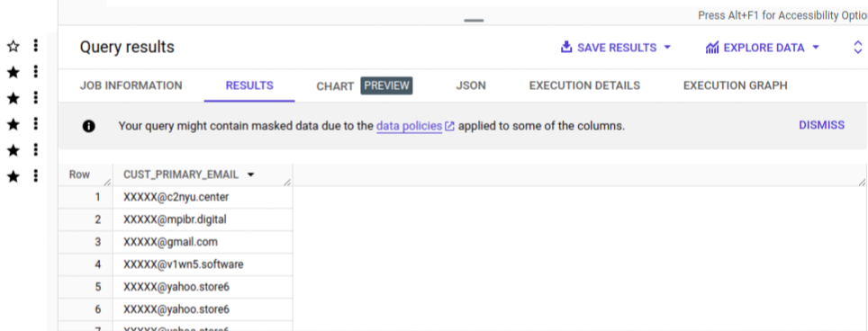The height and width of the screenshot is (331, 868).
Task: Select row 6's XXXXX@yahoo.store6 cell
Action: [x=203, y=309]
